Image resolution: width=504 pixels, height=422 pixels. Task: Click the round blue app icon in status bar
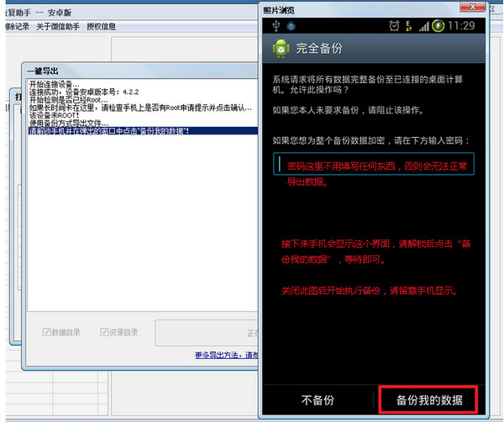(291, 26)
